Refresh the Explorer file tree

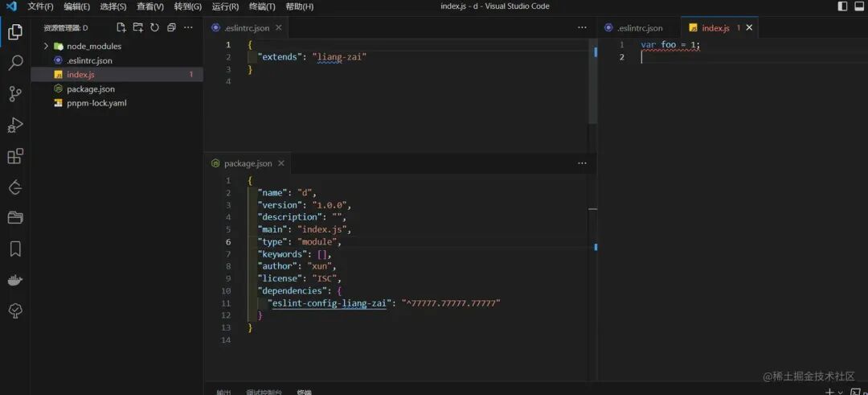(x=154, y=27)
